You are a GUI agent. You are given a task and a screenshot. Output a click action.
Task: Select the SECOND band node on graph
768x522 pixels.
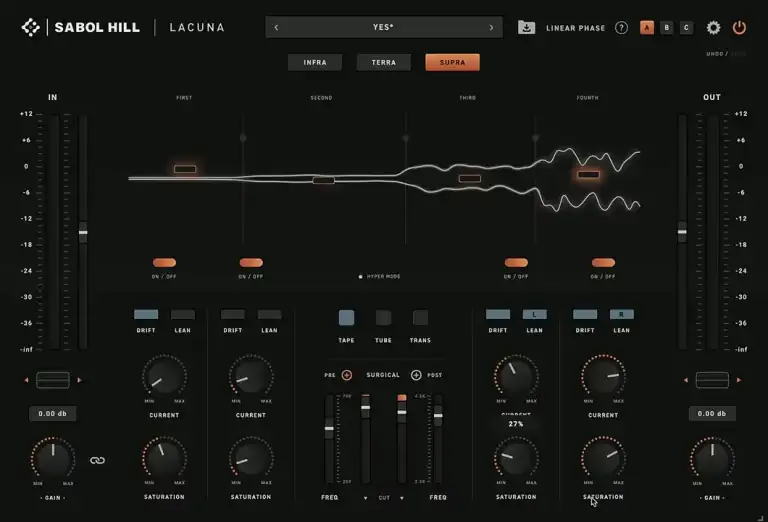pyautogui.click(x=323, y=180)
